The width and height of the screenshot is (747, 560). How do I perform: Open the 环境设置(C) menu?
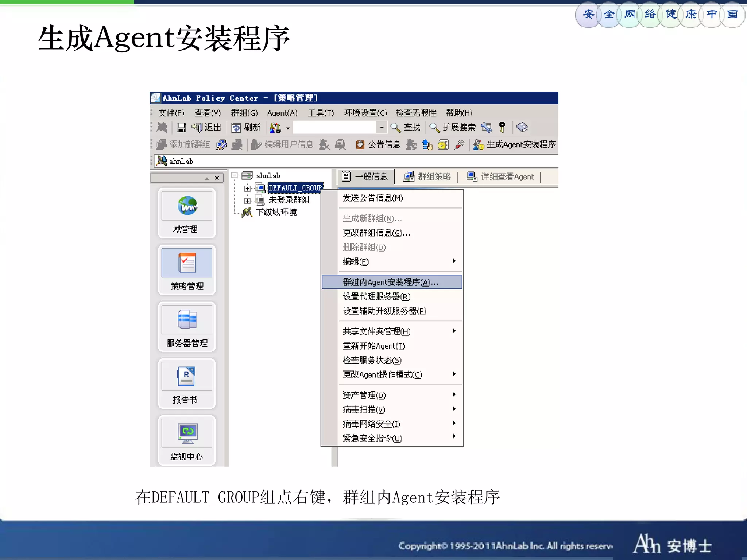click(365, 113)
